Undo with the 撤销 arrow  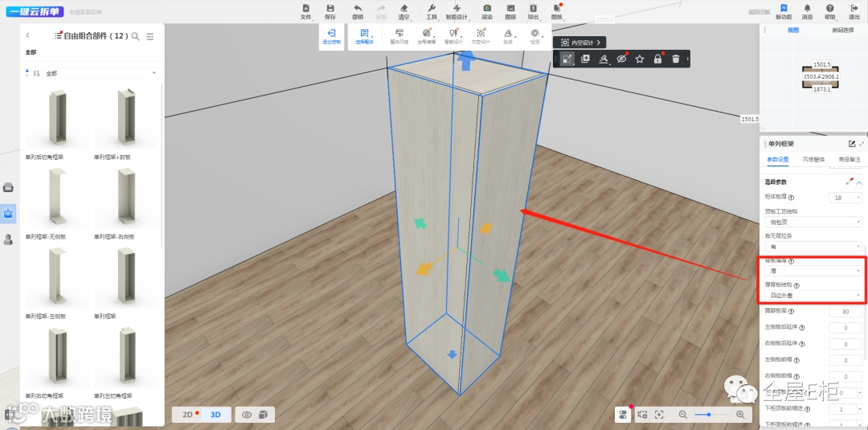pyautogui.click(x=358, y=11)
